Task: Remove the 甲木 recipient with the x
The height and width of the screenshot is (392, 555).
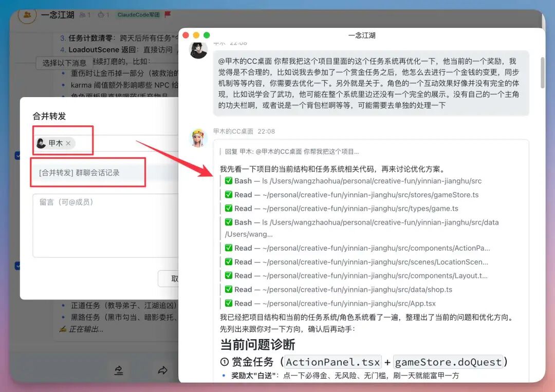Action: click(x=68, y=143)
